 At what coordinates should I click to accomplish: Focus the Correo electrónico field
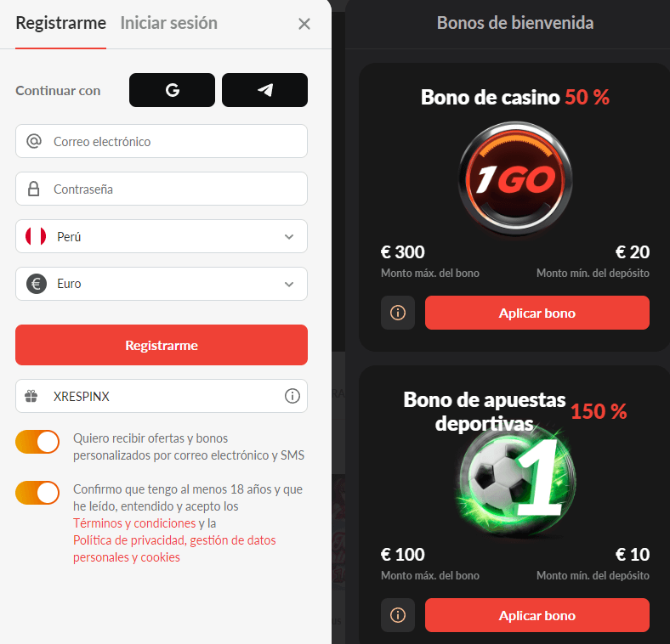point(162,141)
